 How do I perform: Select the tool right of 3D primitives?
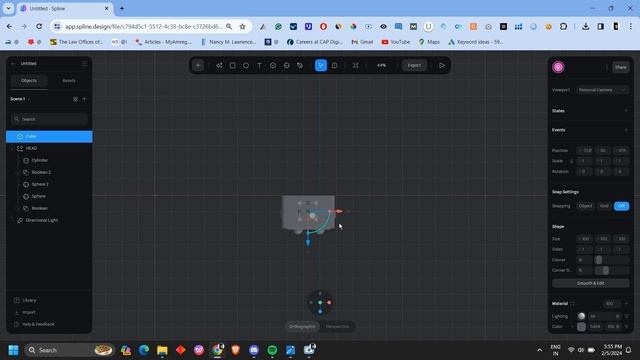pos(287,65)
